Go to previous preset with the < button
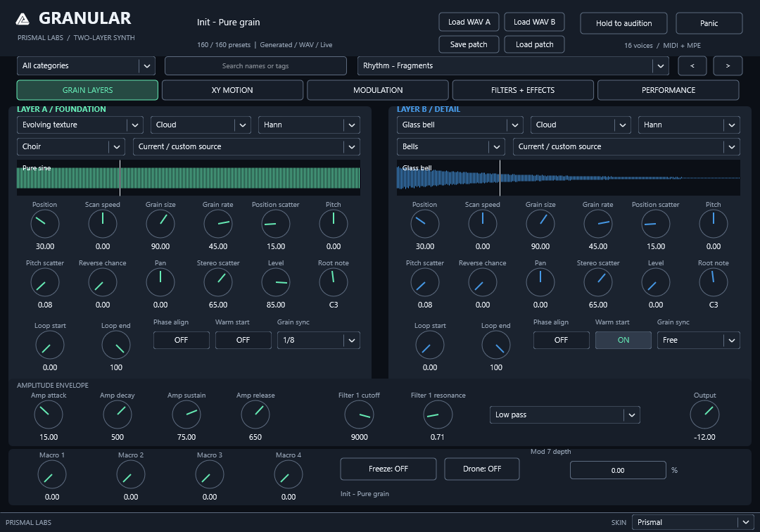 coord(692,66)
